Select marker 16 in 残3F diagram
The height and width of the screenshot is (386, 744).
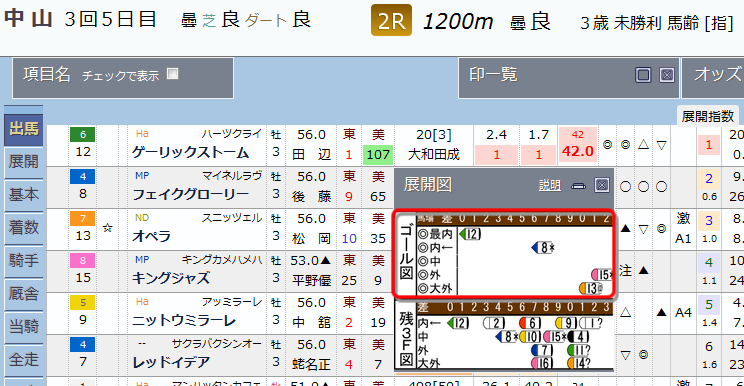(x=542, y=363)
